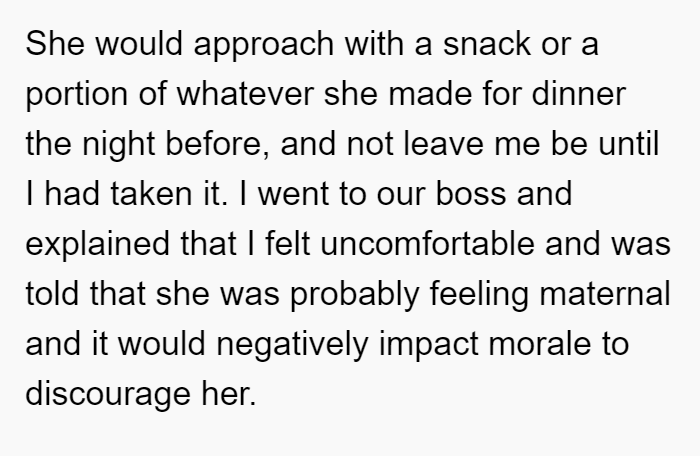This screenshot has width=700, height=456.
Task: Click the word "whatever"
Action: tap(246, 94)
